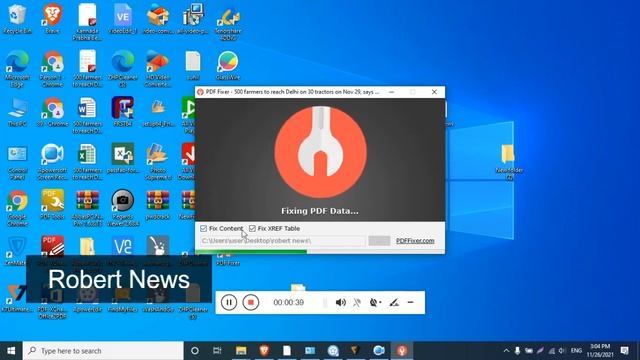The height and width of the screenshot is (360, 640).
Task: Click the Type here to search box
Action: tap(103, 351)
